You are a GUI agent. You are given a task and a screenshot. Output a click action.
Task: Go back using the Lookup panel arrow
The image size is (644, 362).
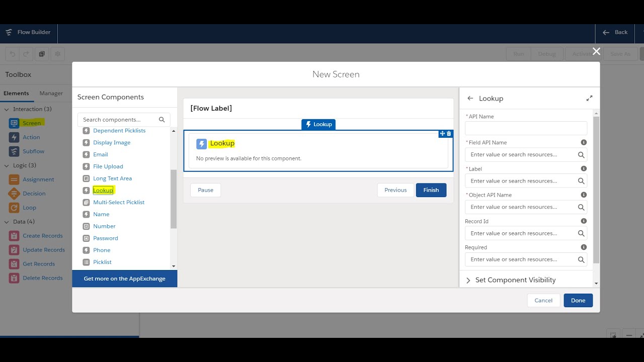470,99
